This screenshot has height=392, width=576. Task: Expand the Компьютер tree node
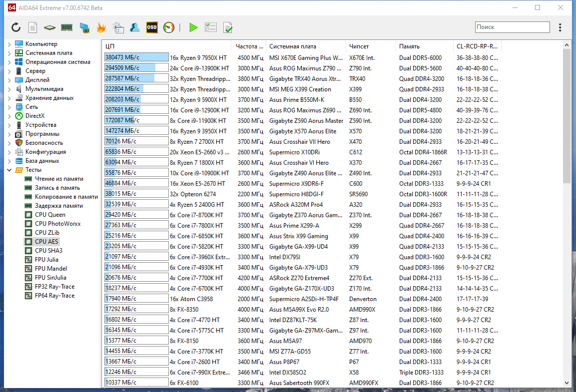click(9, 43)
